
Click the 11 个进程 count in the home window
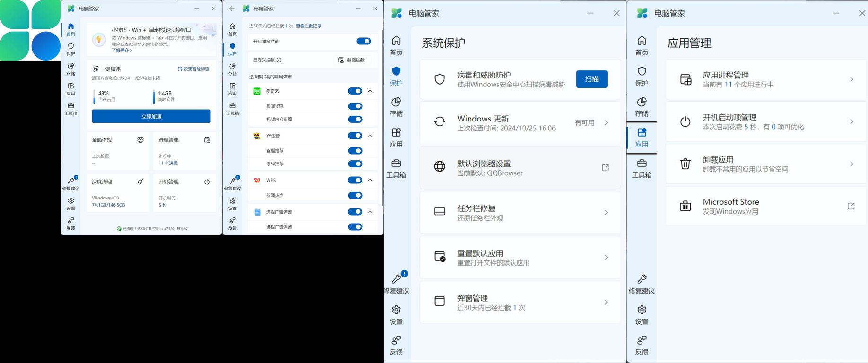pyautogui.click(x=168, y=163)
